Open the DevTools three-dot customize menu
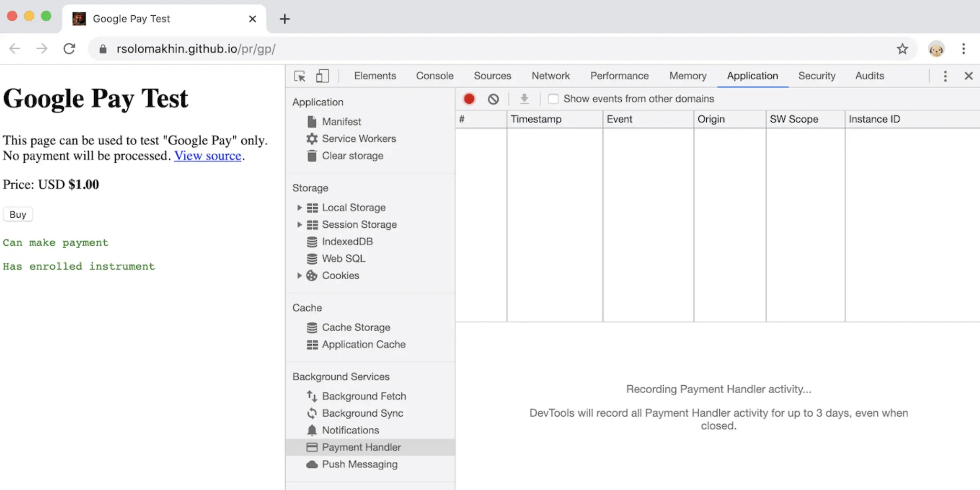980x490 pixels. (x=945, y=76)
